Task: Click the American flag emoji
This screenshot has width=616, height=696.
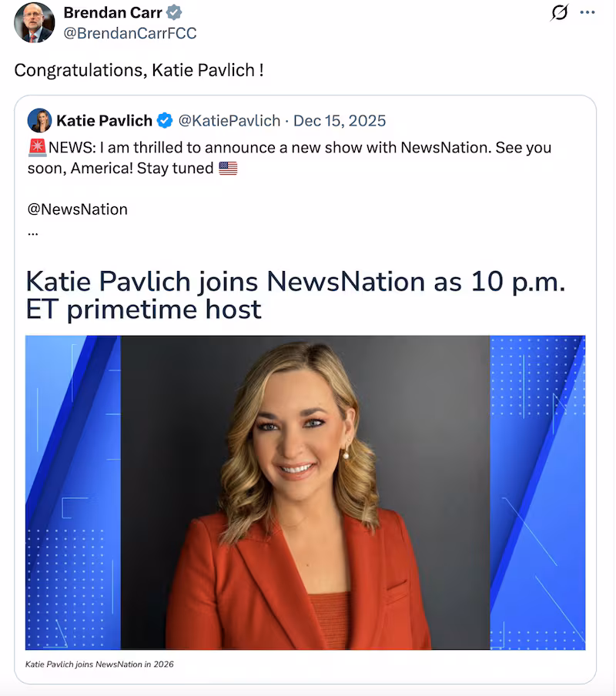Action: [x=228, y=169]
